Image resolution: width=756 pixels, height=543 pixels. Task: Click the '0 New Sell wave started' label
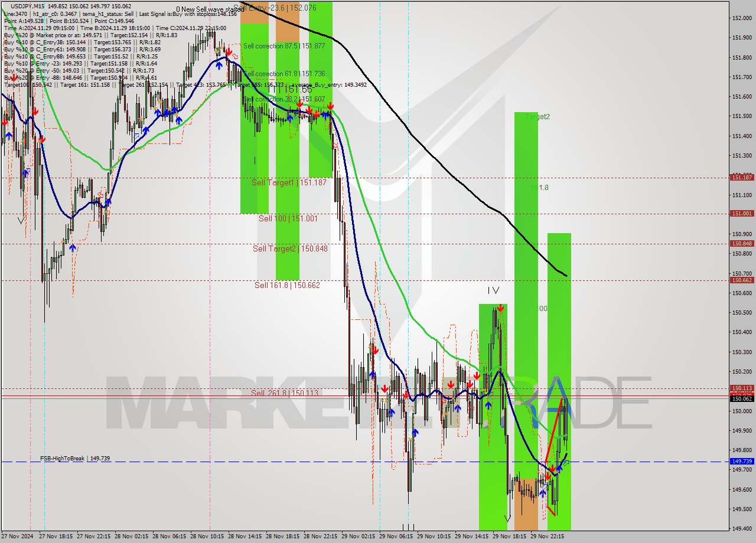pos(210,9)
